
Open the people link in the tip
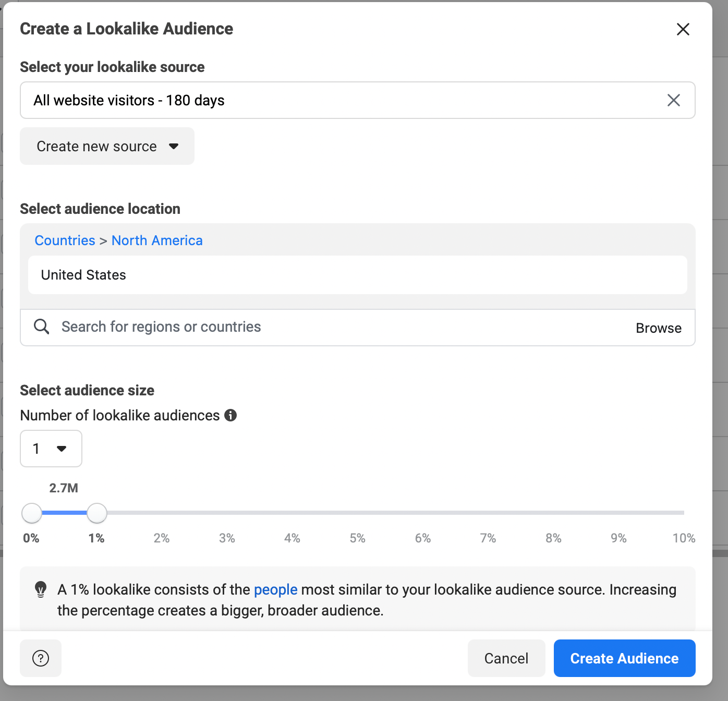(275, 590)
